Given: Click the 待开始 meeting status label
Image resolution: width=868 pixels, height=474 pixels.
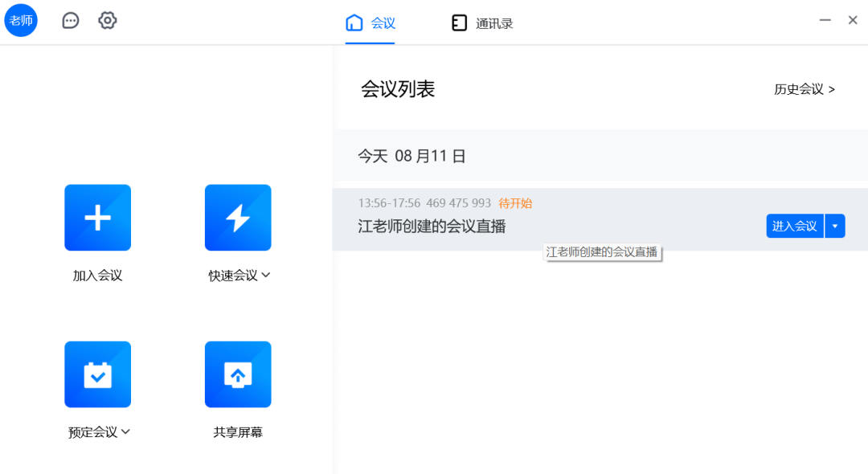Looking at the screenshot, I should 515,203.
